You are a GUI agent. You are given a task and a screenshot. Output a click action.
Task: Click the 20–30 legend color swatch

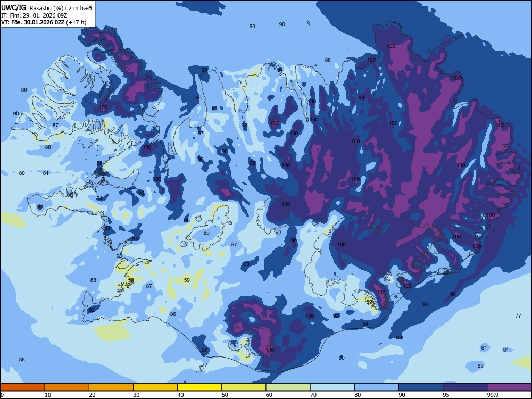(x=111, y=387)
